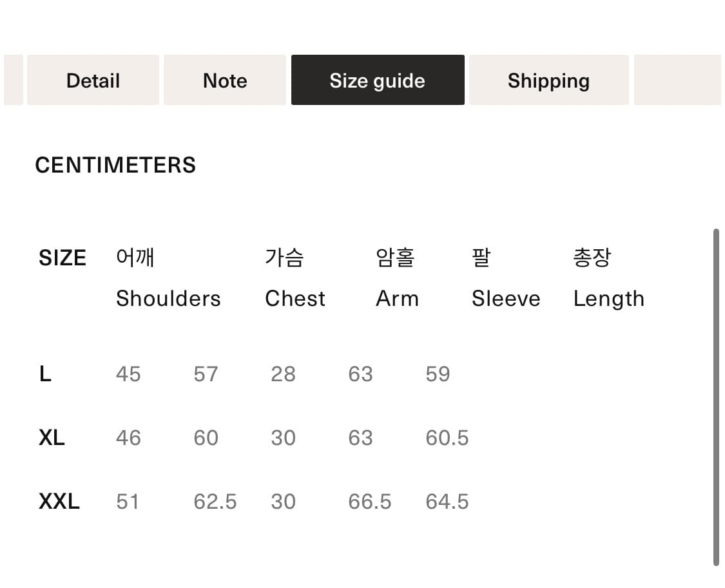Click the partially visible tab right of Shipping
725x588 pixels.
click(x=677, y=81)
